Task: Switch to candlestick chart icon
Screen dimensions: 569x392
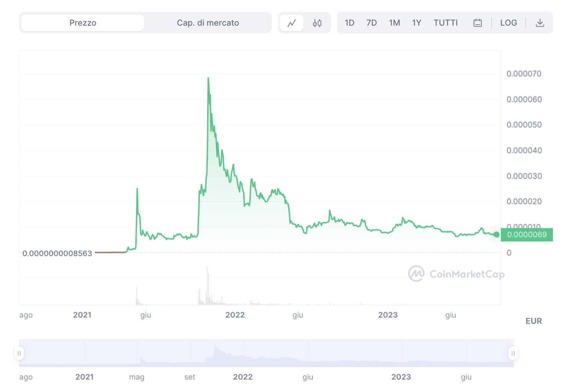Action: [x=317, y=23]
